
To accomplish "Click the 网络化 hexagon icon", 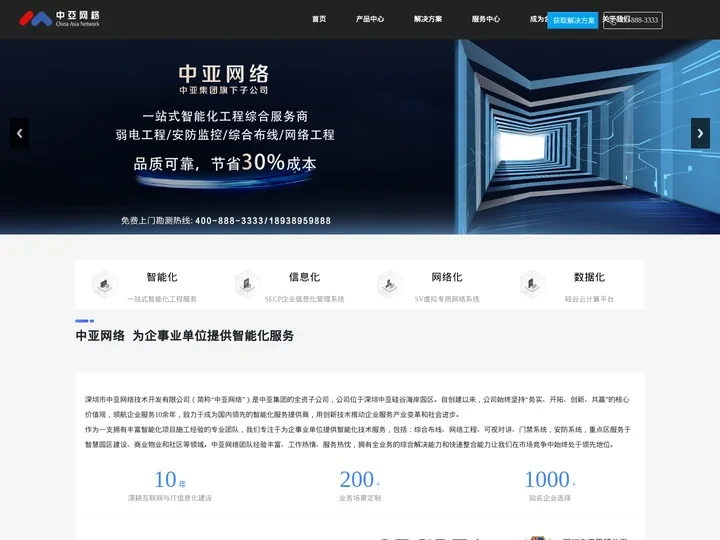I will (x=390, y=284).
